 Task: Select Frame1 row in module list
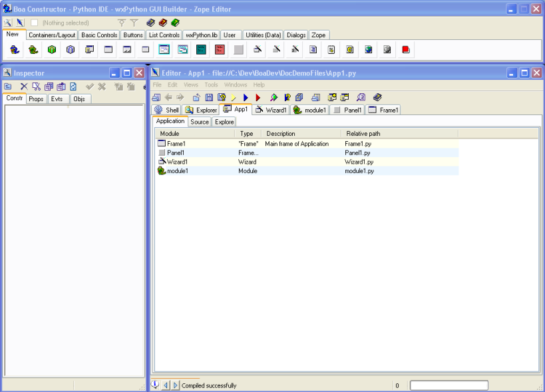(176, 143)
